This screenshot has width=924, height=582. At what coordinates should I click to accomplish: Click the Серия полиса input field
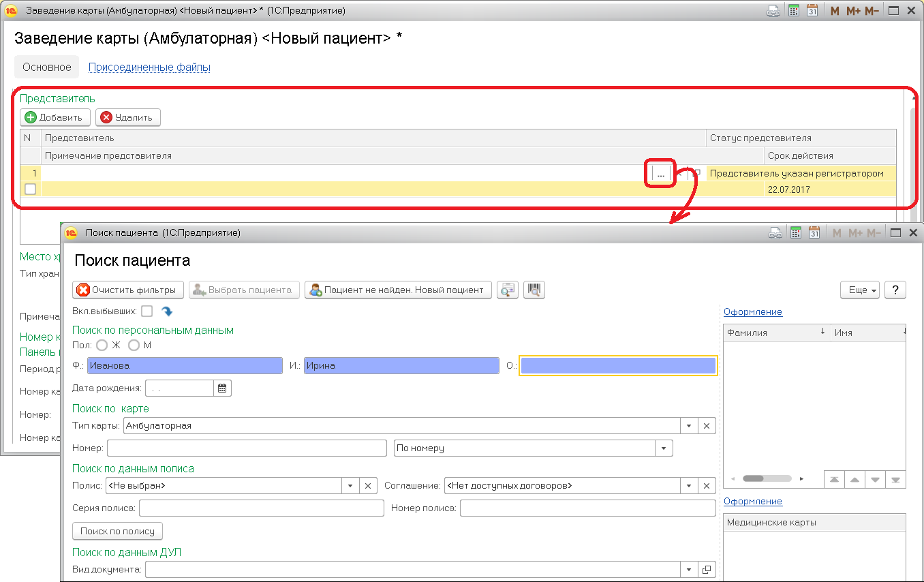[262, 508]
